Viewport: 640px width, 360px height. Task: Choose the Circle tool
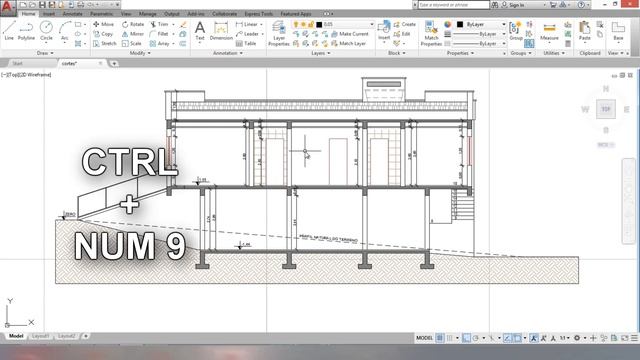pyautogui.click(x=46, y=31)
